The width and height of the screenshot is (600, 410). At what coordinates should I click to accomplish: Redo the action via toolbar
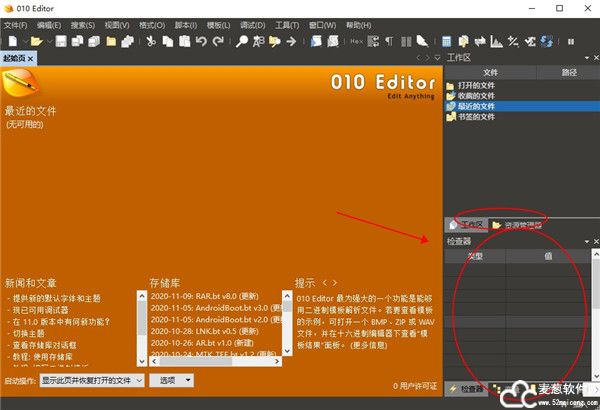point(218,41)
